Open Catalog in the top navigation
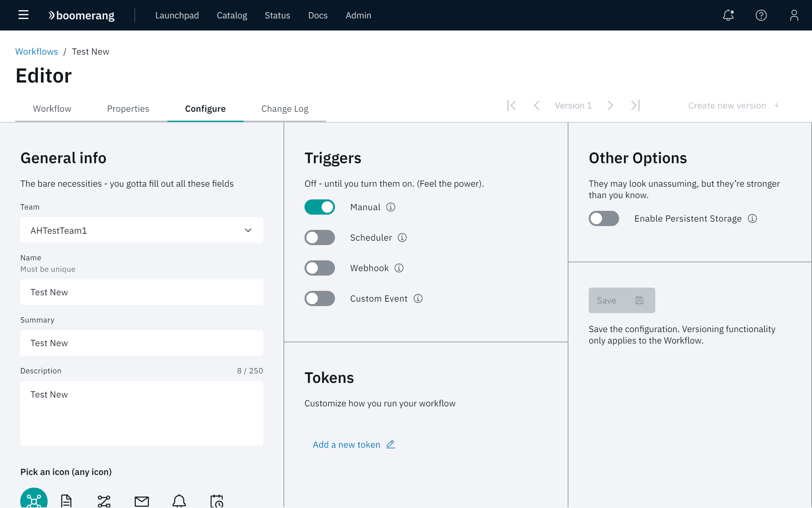 point(232,15)
